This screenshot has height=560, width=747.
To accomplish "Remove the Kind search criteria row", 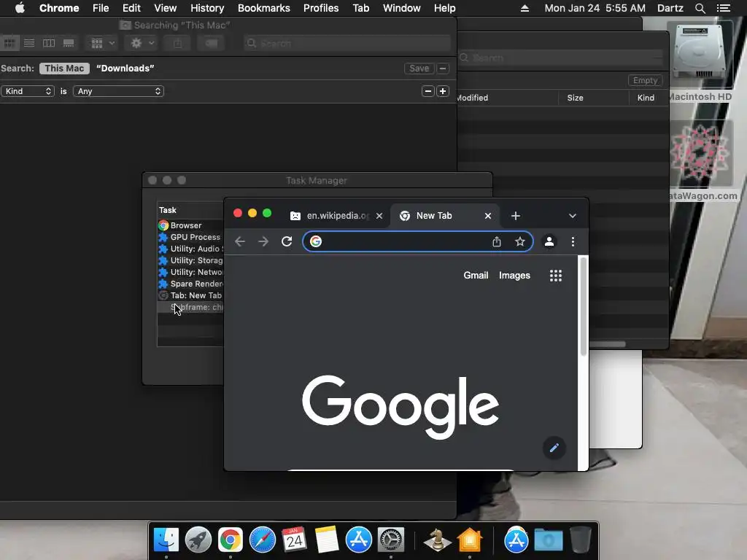I will [427, 91].
